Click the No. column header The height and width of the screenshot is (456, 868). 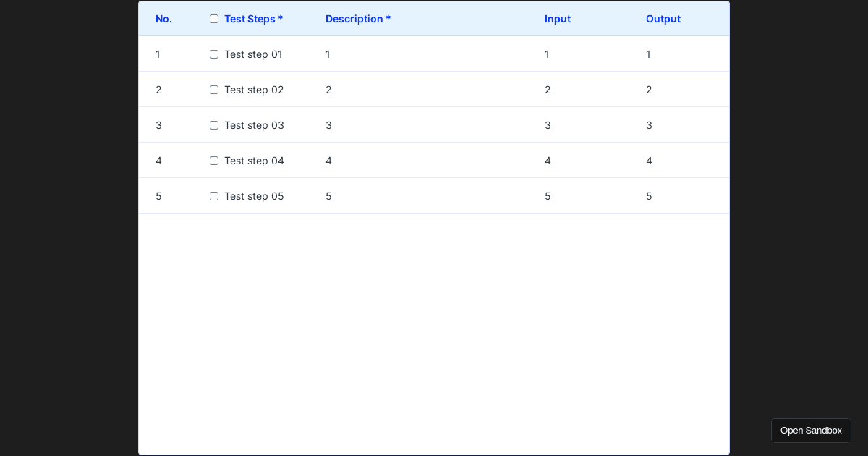click(163, 19)
